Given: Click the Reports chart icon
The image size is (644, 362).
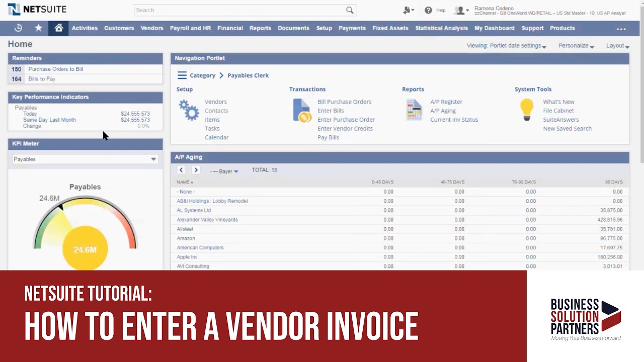Looking at the screenshot, I should 415,110.
